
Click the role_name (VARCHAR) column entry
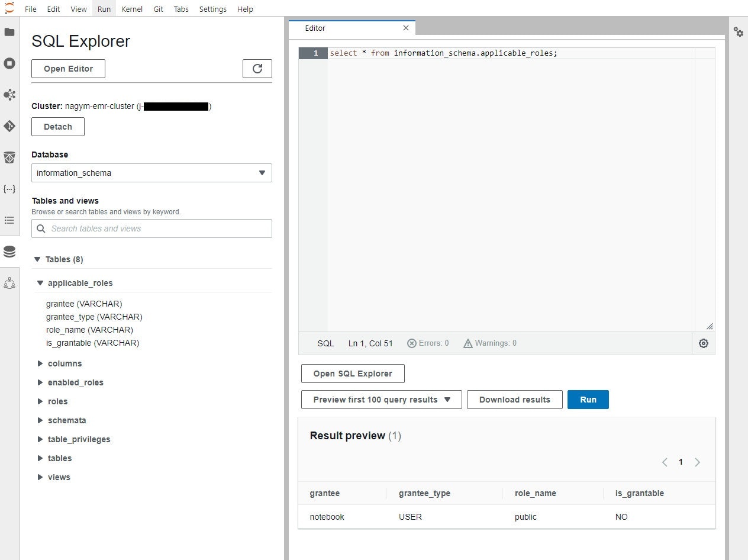coord(89,330)
